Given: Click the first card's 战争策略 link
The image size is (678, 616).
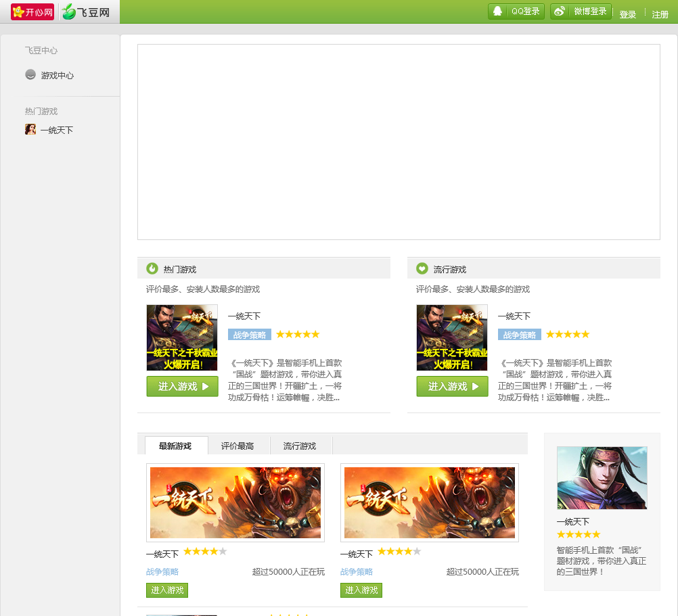Looking at the screenshot, I should (162, 572).
